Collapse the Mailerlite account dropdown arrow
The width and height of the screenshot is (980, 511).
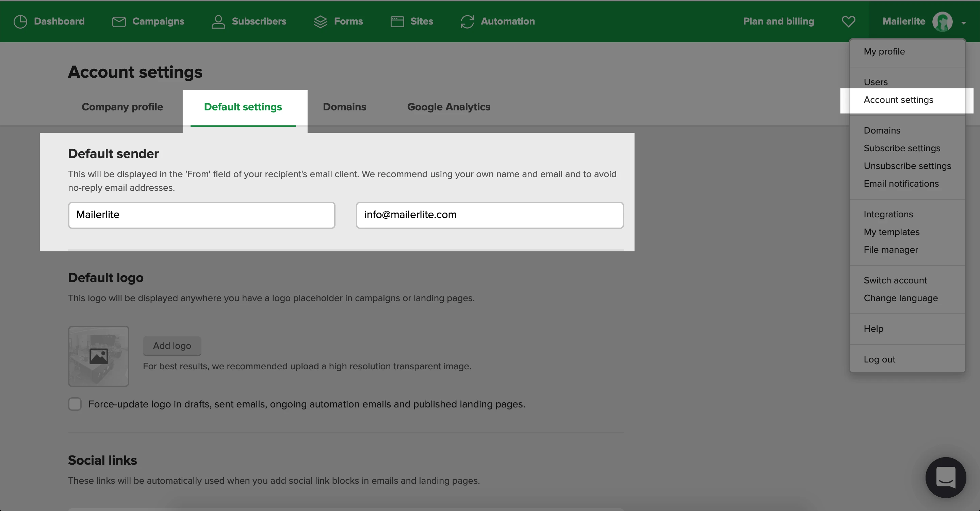(964, 23)
